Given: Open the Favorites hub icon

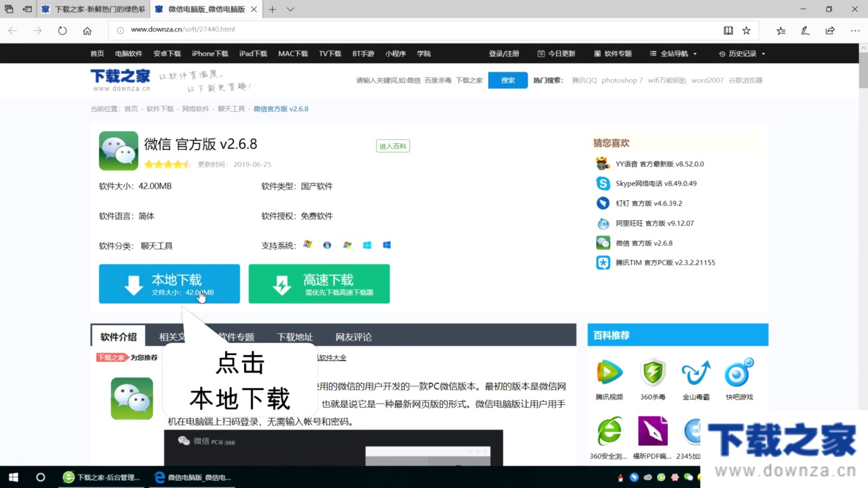Looking at the screenshot, I should click(x=781, y=30).
